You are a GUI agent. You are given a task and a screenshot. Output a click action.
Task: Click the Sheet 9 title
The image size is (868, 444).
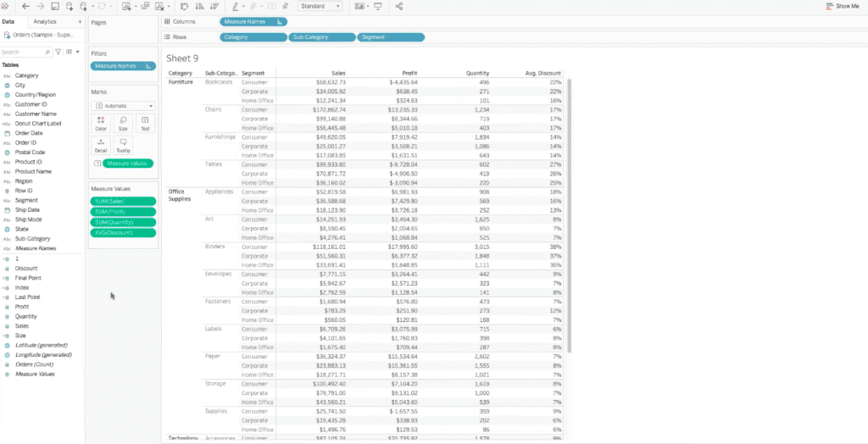click(182, 58)
